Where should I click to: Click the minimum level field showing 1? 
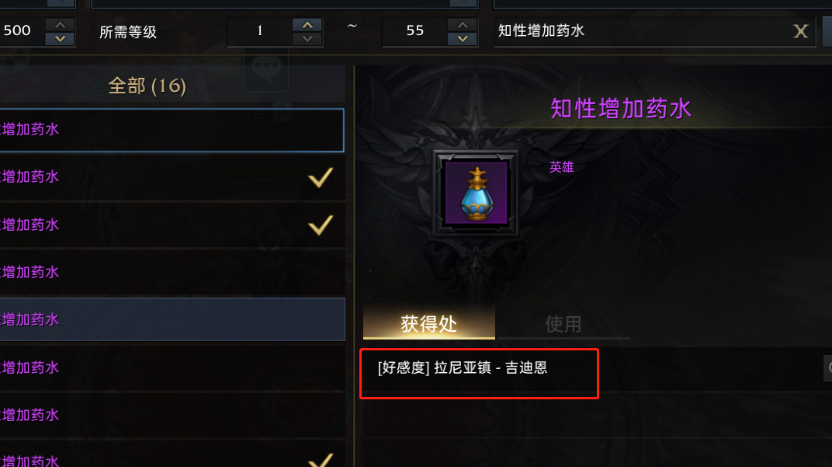pos(259,31)
